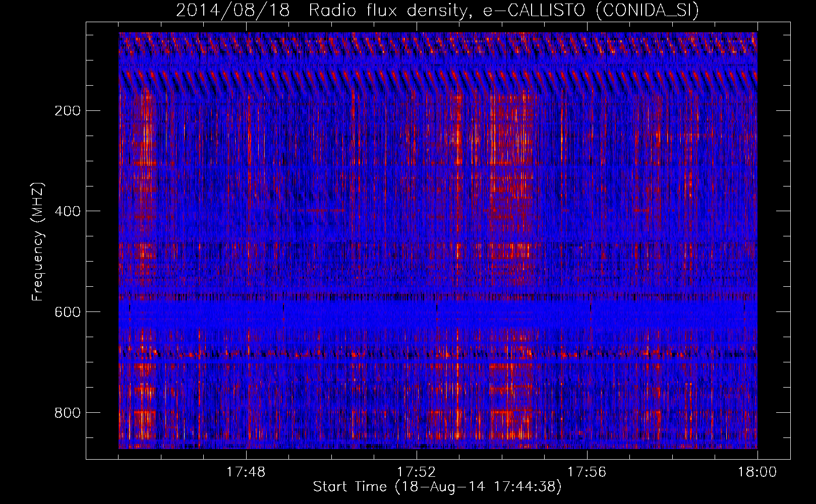Click the 600 frequency tick label

pos(67,312)
